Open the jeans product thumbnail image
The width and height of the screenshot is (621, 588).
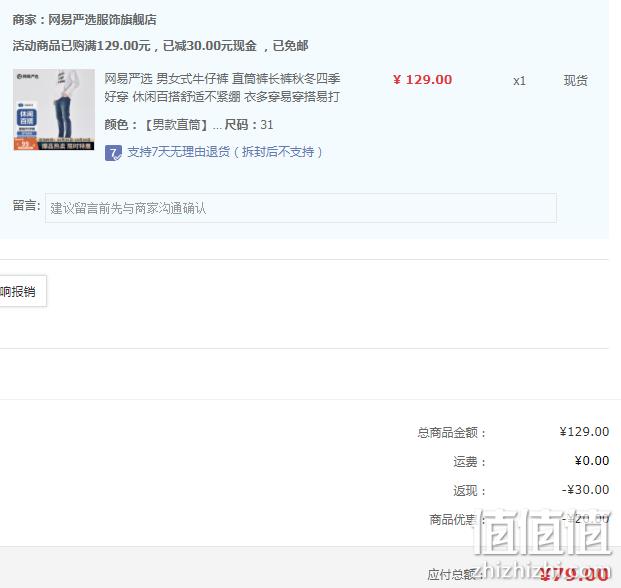[54, 110]
